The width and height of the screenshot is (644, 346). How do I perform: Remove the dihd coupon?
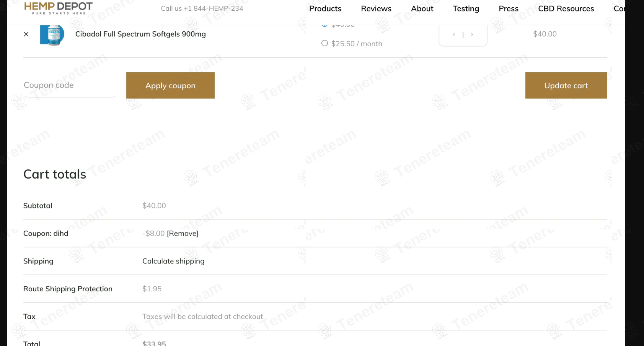click(x=183, y=234)
